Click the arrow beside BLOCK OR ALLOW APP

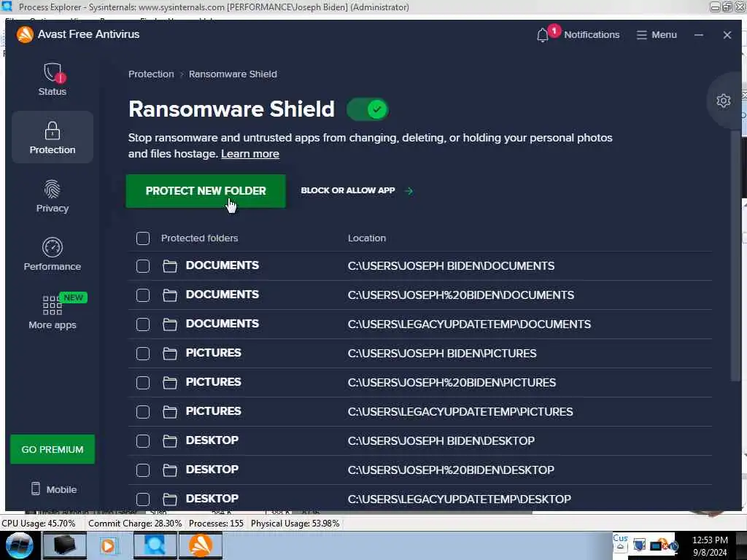(409, 191)
